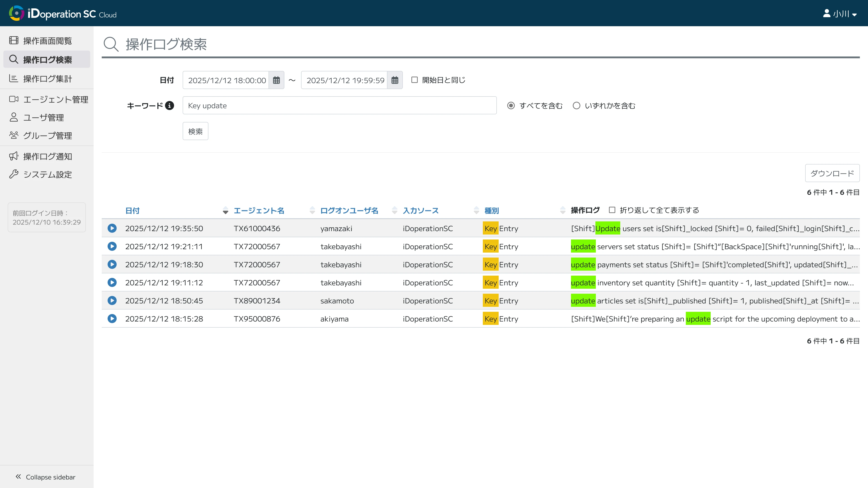
Task: Play the akiyama 18:15:28 log recording
Action: [112, 319]
